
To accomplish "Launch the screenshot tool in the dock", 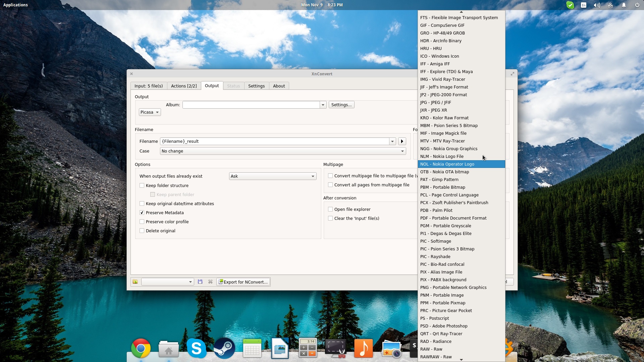I will click(335, 349).
